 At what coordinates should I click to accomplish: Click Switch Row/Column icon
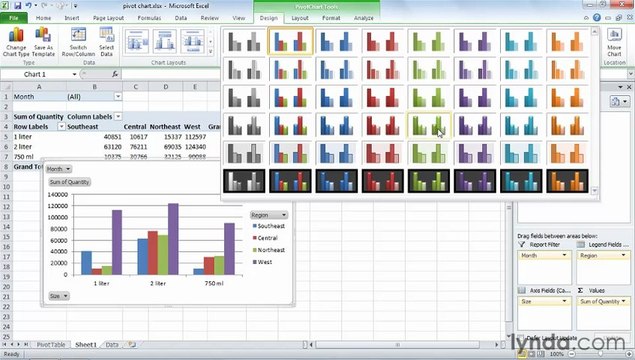pyautogui.click(x=78, y=42)
